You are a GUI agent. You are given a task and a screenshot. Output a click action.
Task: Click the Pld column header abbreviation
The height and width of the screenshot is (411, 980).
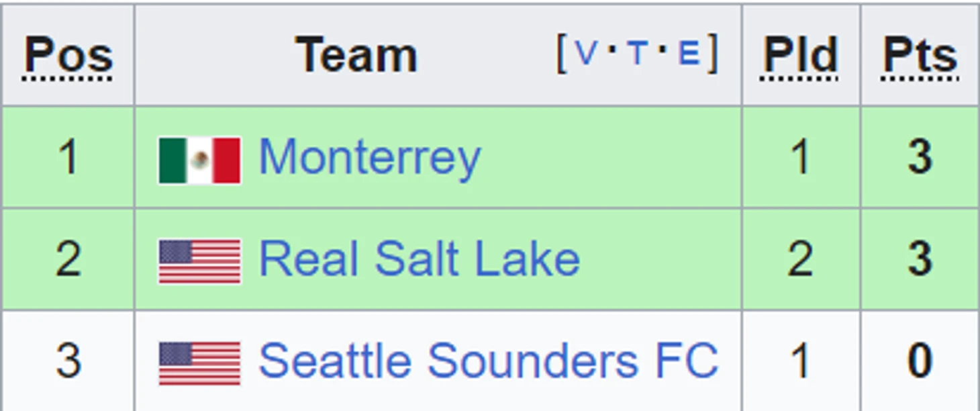[800, 55]
